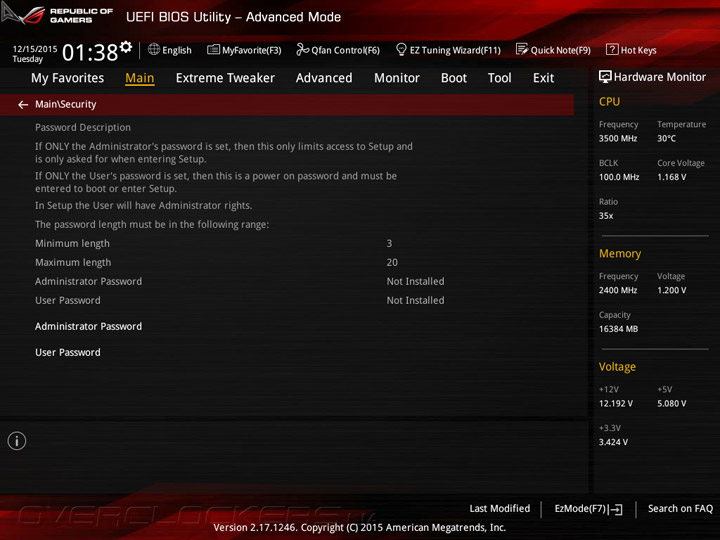Click the Hot Keys question mark icon
Screen dimensions: 720x540
(612, 49)
